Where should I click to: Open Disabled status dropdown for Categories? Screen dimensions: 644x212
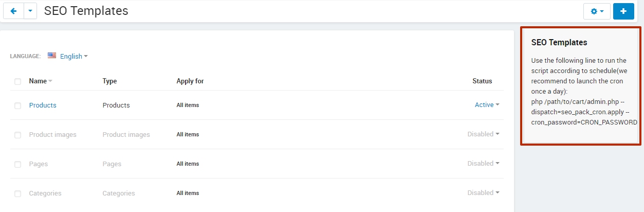tap(484, 192)
